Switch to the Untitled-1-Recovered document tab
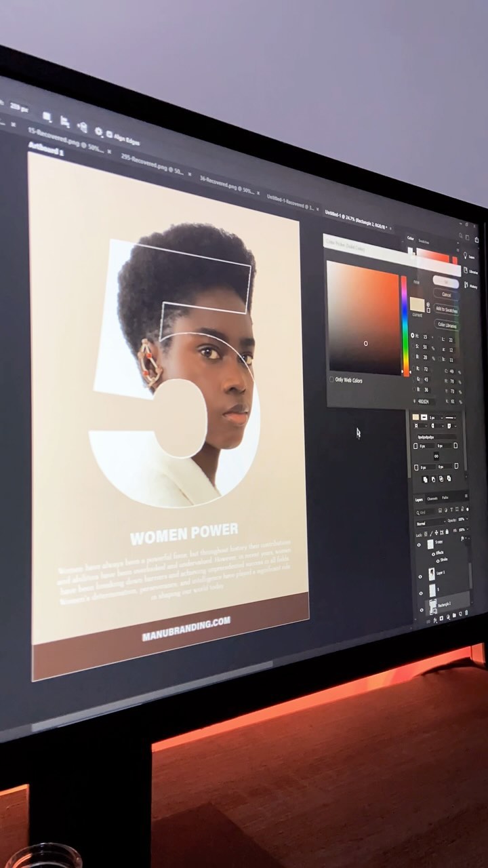 point(290,201)
